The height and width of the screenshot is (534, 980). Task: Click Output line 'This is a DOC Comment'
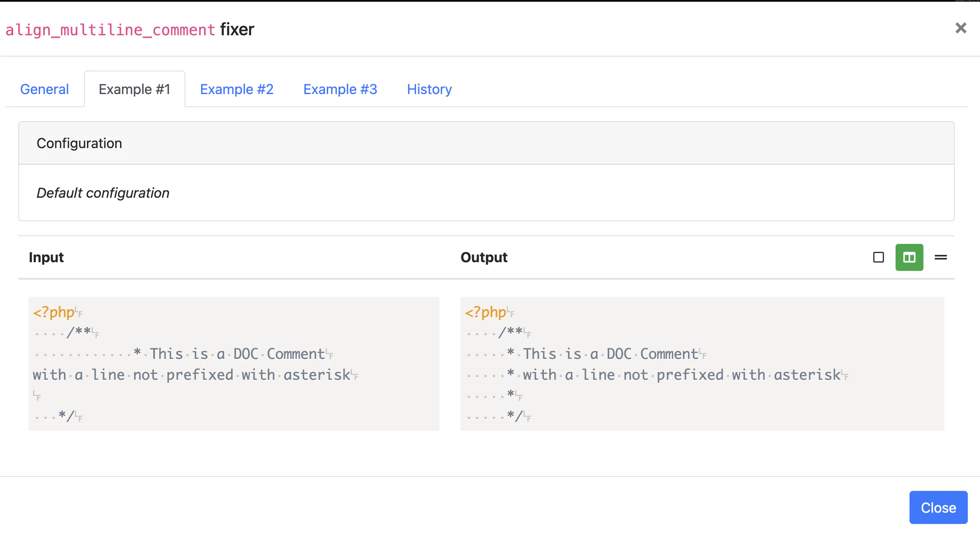click(587, 354)
